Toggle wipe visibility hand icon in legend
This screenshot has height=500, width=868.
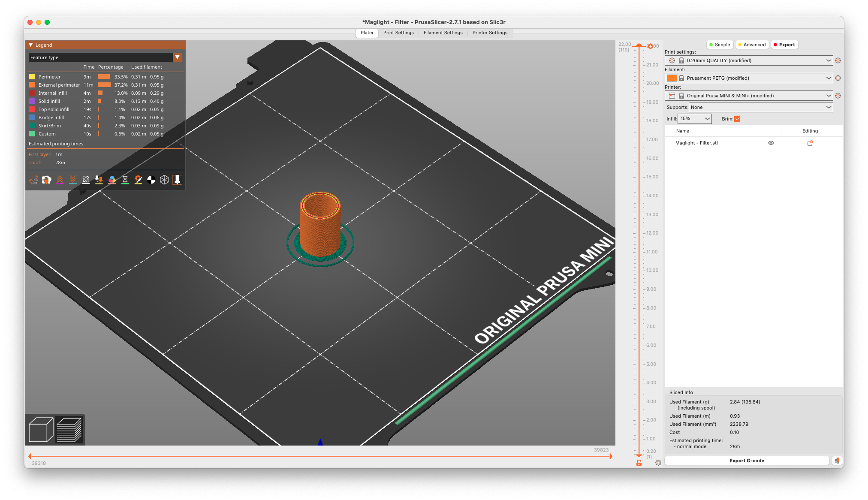coord(47,180)
